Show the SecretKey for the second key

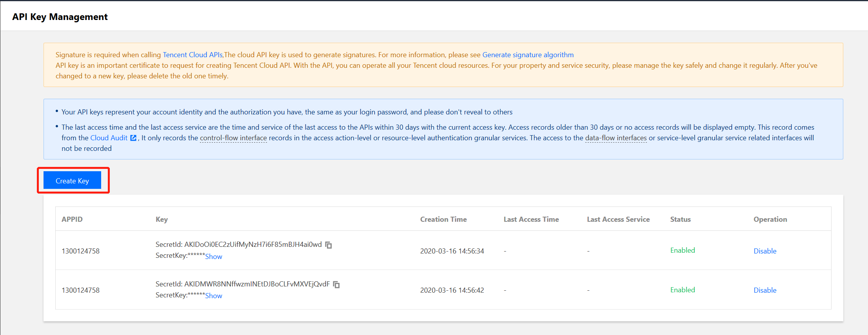point(214,296)
